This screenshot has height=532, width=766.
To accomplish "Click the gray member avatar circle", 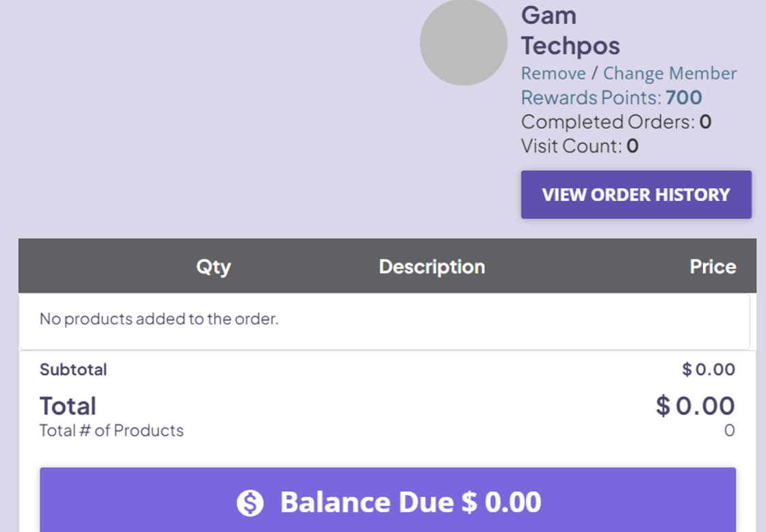I will [x=463, y=42].
